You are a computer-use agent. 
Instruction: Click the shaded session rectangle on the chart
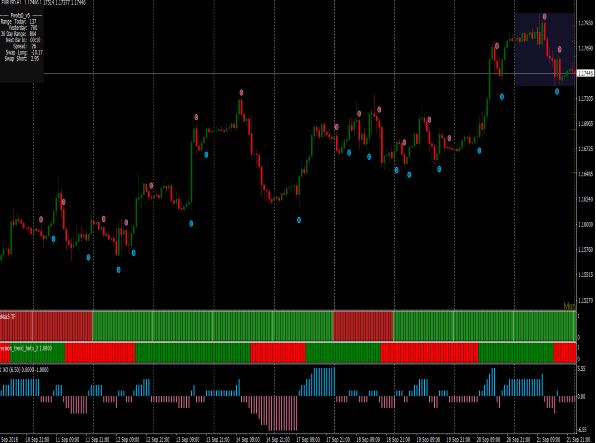(544, 49)
